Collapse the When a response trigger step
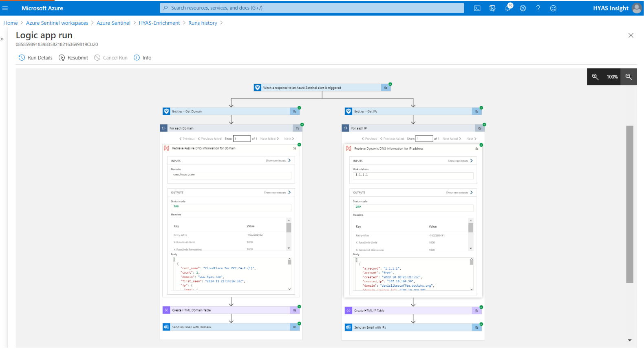The height and width of the screenshot is (353, 644). tap(322, 88)
